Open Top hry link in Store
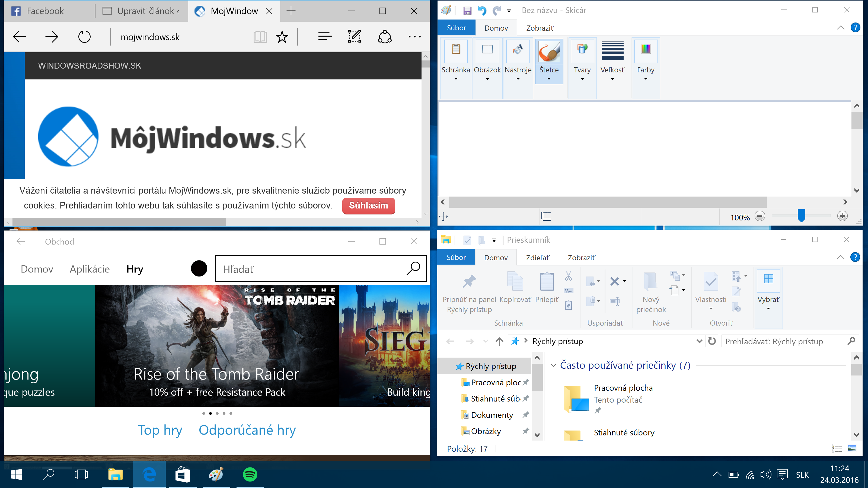The height and width of the screenshot is (488, 868). pos(160,430)
